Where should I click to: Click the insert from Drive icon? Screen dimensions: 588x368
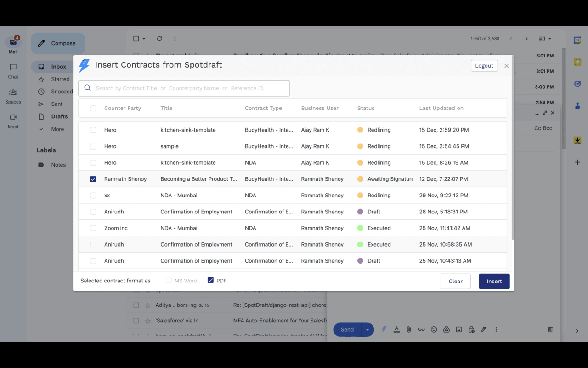pyautogui.click(x=446, y=329)
